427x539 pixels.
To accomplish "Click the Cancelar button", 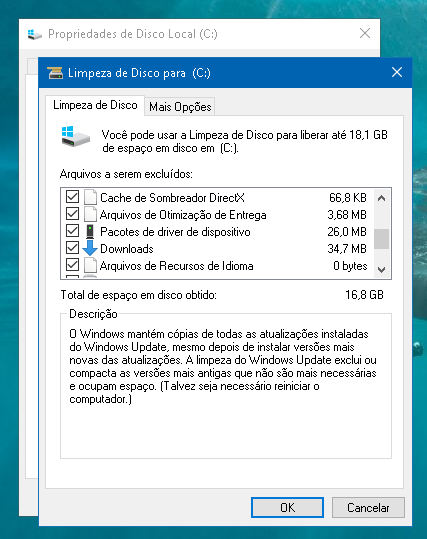I will (368, 507).
